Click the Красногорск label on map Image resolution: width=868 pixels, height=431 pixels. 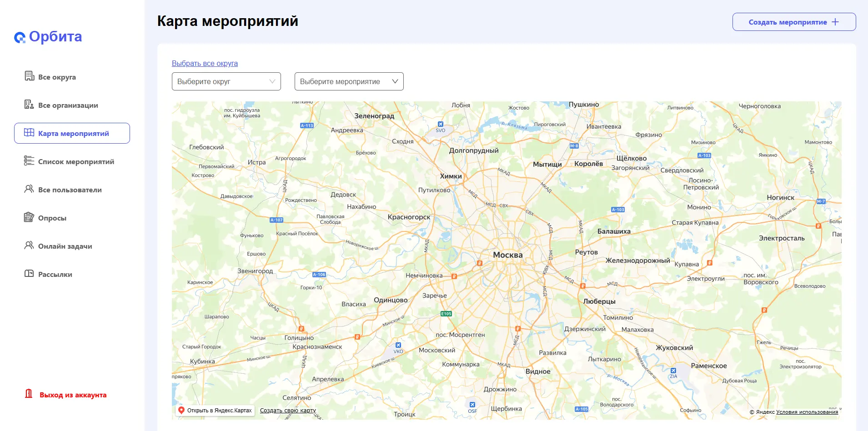click(409, 217)
